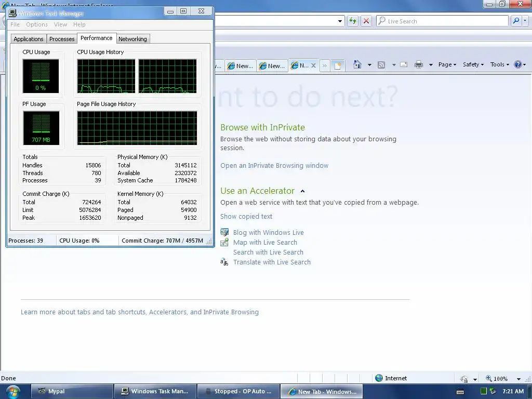Open the Safety dropdown menu

473,64
